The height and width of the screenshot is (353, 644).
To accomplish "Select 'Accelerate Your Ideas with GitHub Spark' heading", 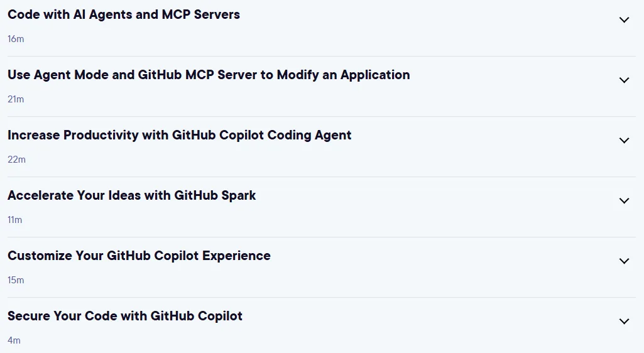I will (x=131, y=195).
